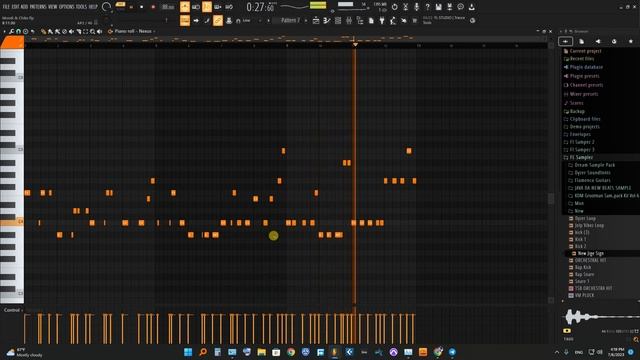Open the FILE menu
640x360 pixels.
click(x=6, y=7)
